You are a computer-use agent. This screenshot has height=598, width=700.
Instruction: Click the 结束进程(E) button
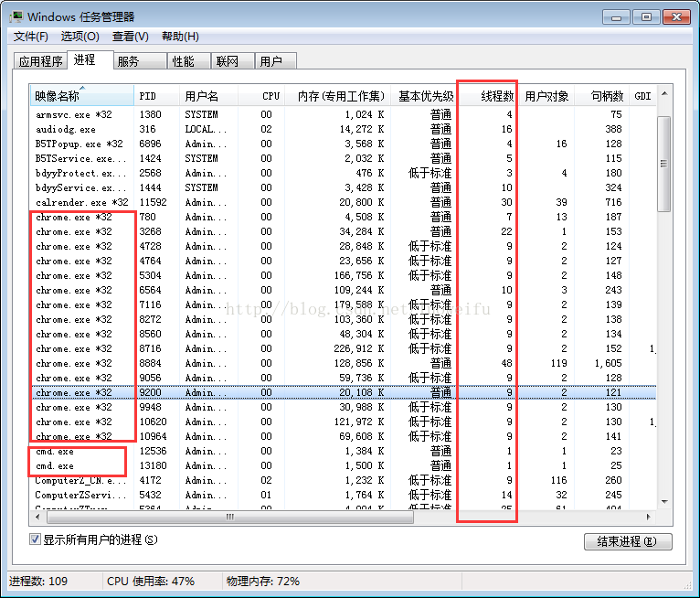627,541
